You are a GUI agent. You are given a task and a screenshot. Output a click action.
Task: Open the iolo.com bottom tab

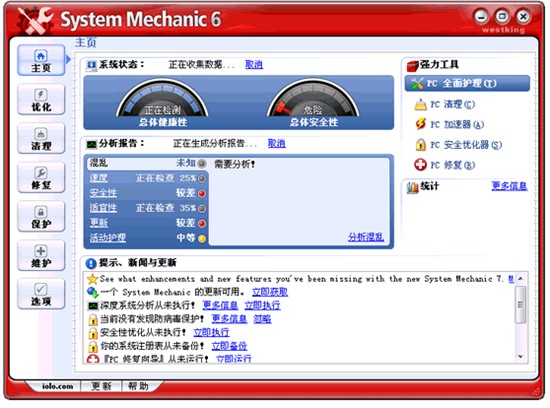[x=58, y=386]
